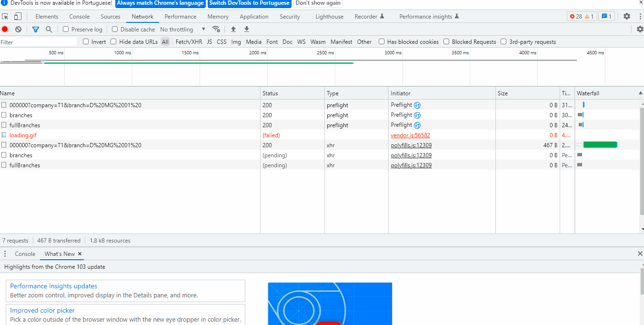Open the No throttling dropdown
The height and width of the screenshot is (325, 644).
183,29
